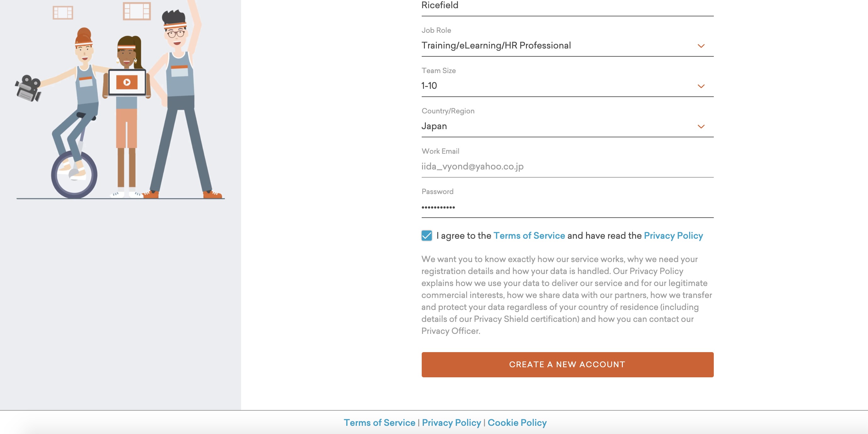Click the unicycle wheel illustration
The image size is (868, 434).
[x=74, y=175]
